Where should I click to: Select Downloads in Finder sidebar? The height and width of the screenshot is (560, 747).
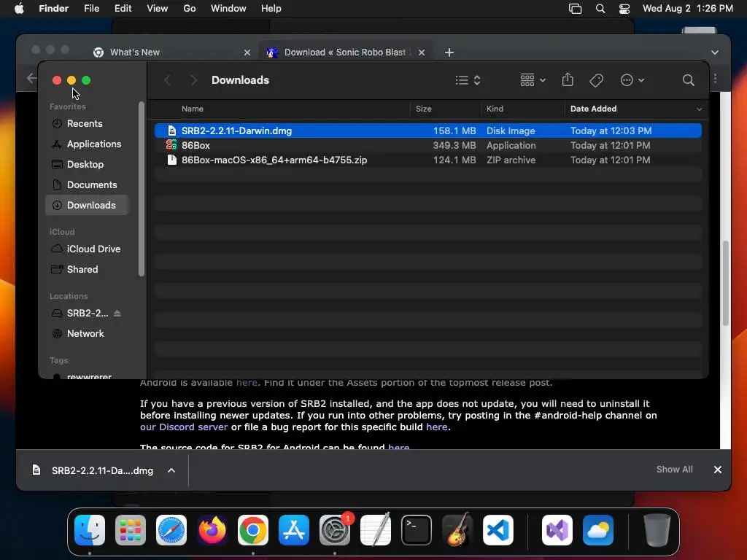click(87, 205)
